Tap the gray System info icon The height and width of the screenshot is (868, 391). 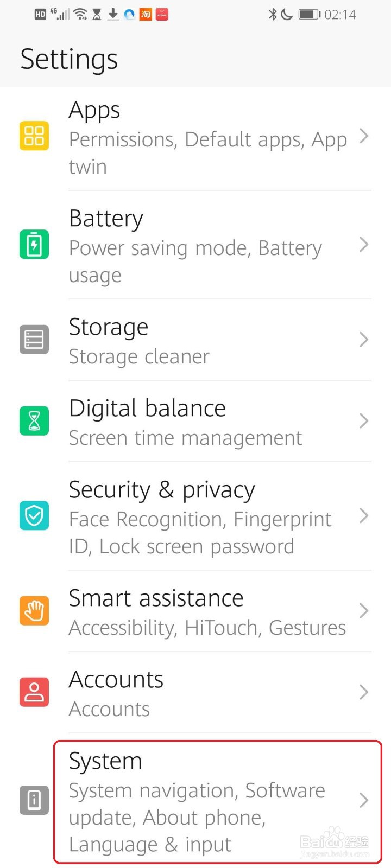[34, 800]
